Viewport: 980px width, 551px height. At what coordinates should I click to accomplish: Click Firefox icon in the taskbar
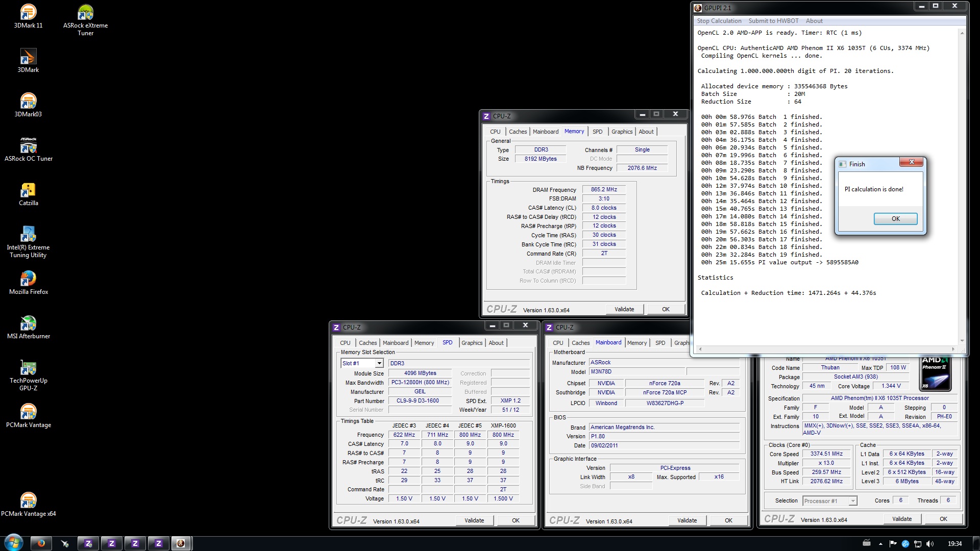(41, 543)
